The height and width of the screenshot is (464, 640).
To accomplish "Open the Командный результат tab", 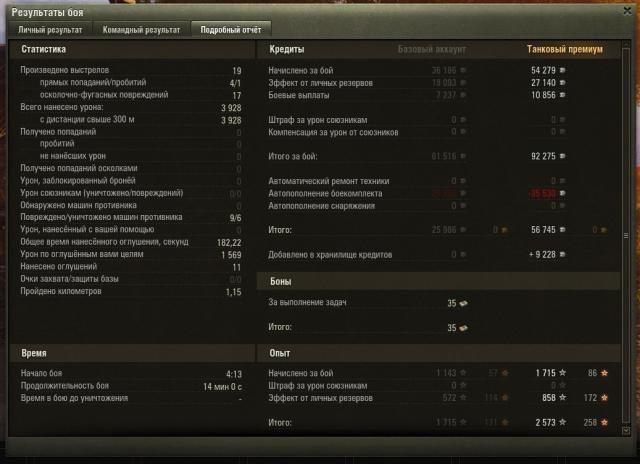I will click(x=141, y=30).
